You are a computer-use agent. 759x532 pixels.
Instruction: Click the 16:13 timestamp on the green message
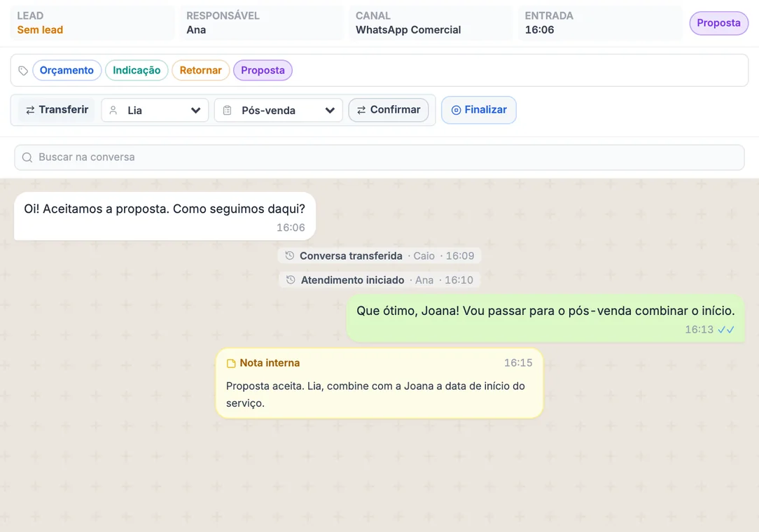[699, 330]
